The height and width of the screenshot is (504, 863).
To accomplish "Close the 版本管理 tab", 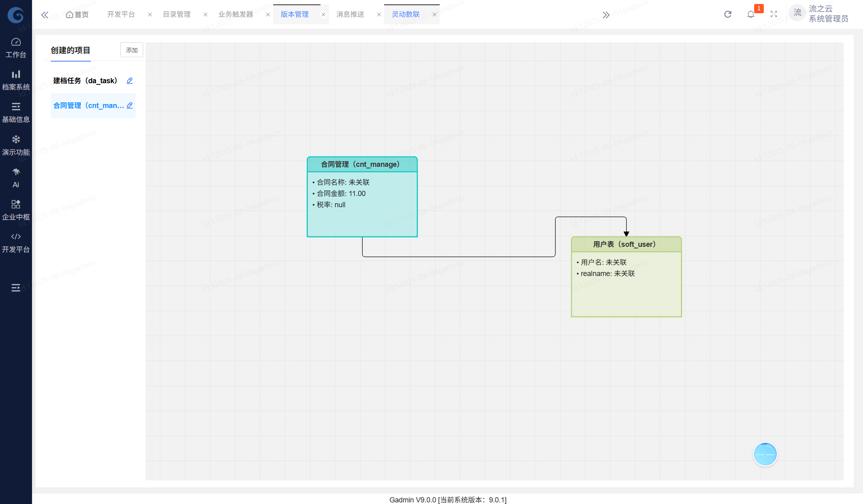I will (x=323, y=14).
